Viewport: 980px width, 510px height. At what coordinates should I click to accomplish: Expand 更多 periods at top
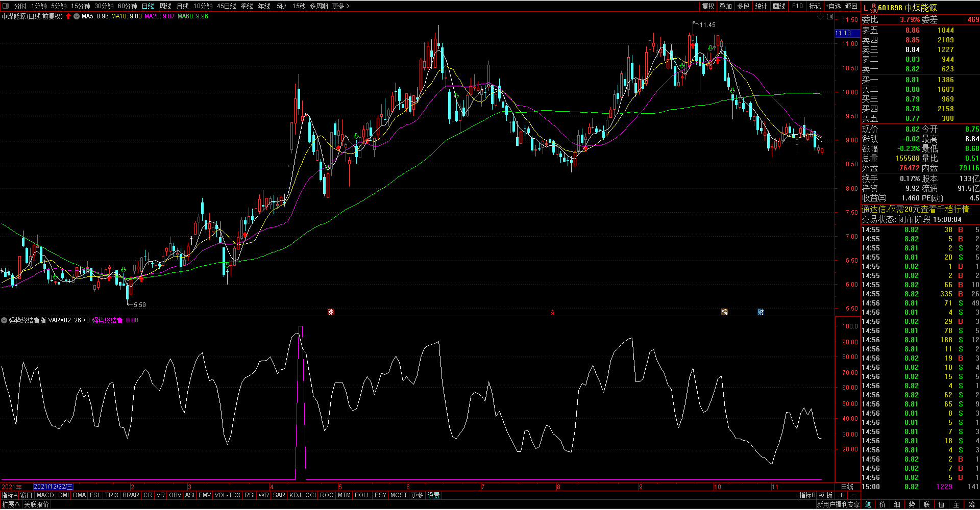coord(340,6)
